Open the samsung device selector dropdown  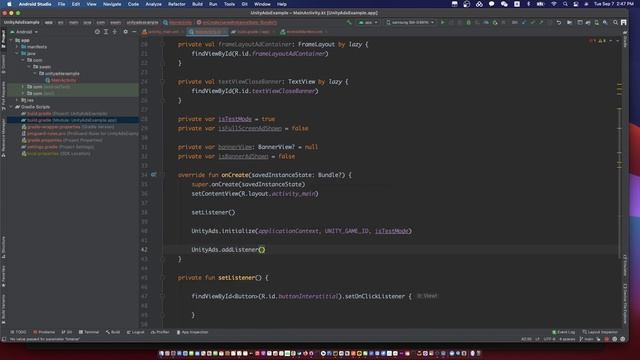pyautogui.click(x=410, y=22)
